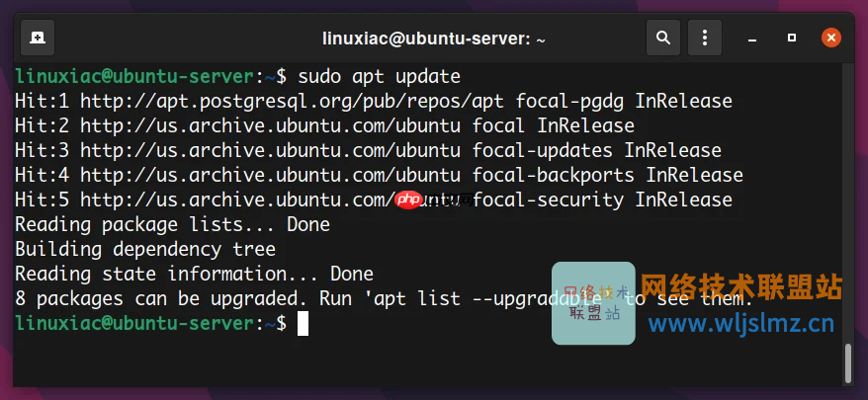The width and height of the screenshot is (868, 400).
Task: Minimize the terminal window
Action: pyautogui.click(x=751, y=39)
